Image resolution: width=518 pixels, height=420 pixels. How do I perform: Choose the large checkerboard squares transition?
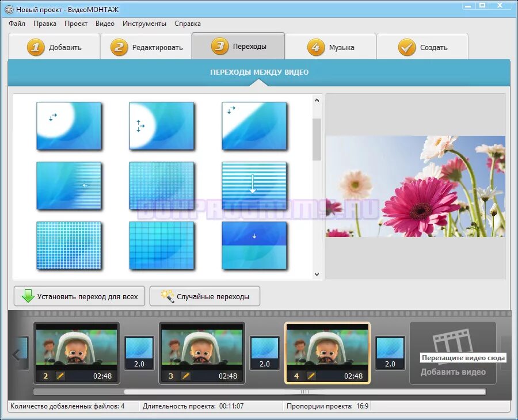[x=162, y=245]
